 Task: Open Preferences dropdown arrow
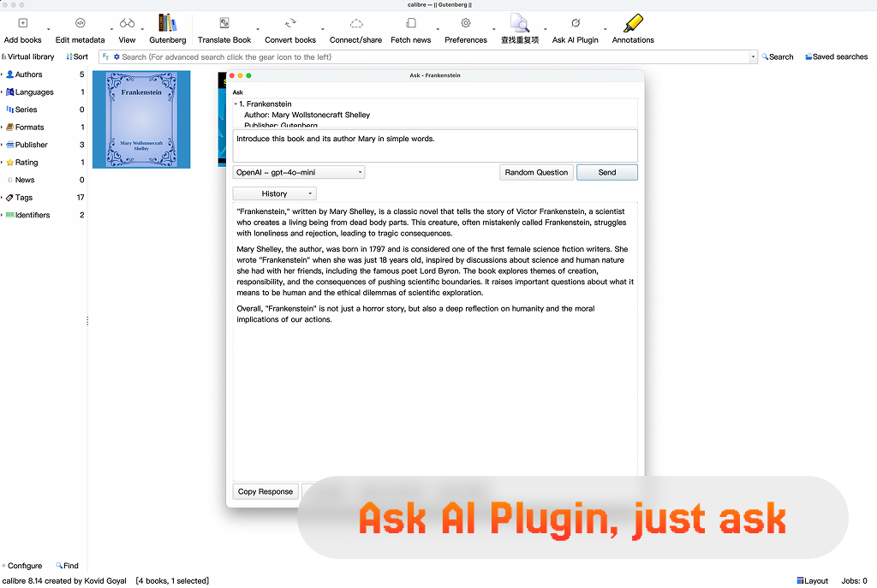[x=494, y=29]
